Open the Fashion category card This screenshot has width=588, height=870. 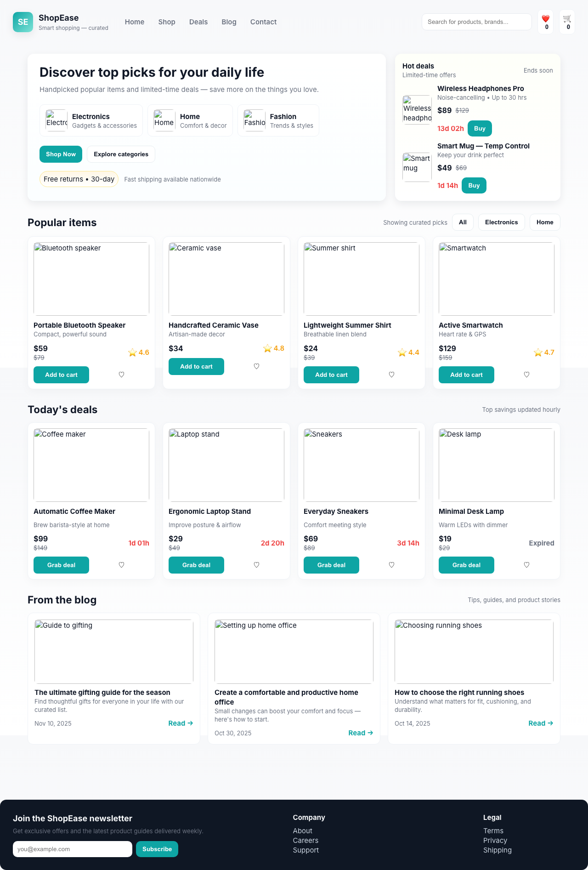point(278,120)
